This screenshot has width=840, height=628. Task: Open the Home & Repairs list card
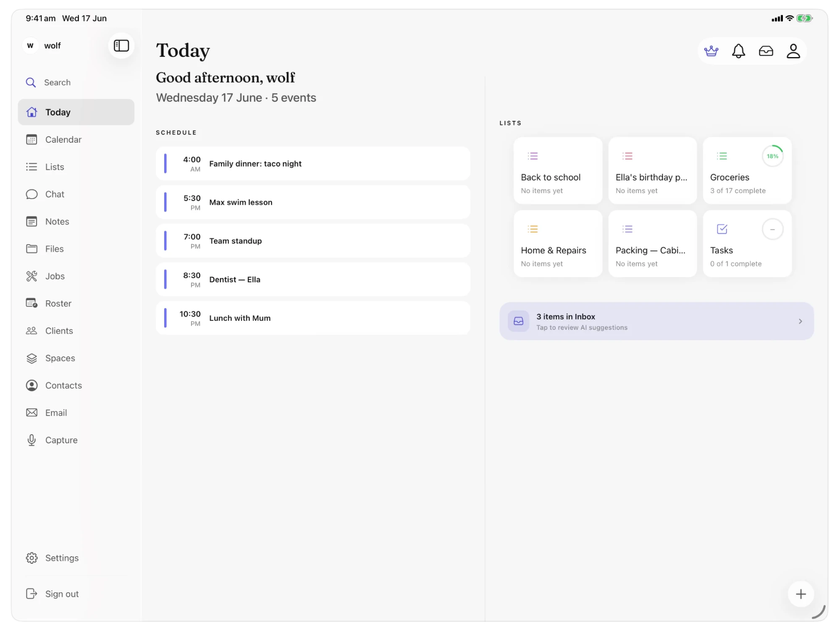(558, 244)
